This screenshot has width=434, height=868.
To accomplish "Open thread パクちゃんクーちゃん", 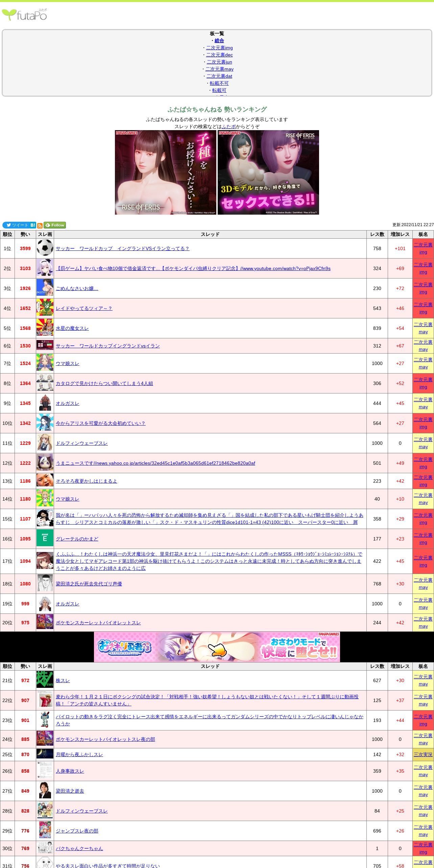I will tap(79, 848).
